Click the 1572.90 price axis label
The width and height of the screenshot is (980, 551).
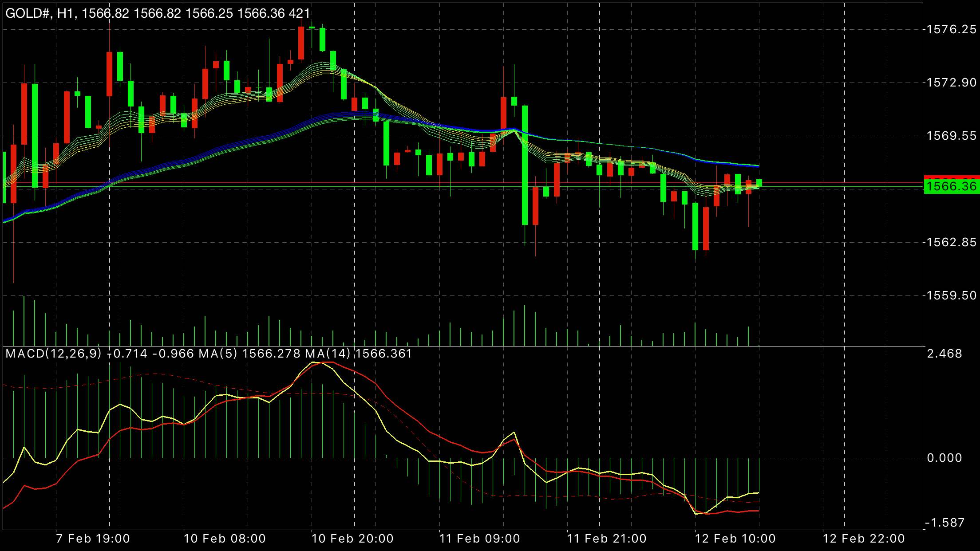(x=952, y=83)
